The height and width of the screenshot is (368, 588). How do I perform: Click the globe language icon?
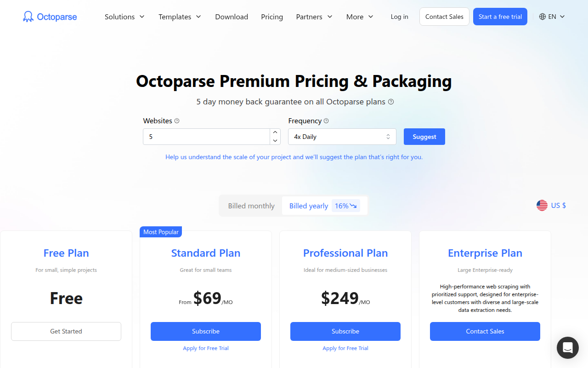tap(543, 17)
